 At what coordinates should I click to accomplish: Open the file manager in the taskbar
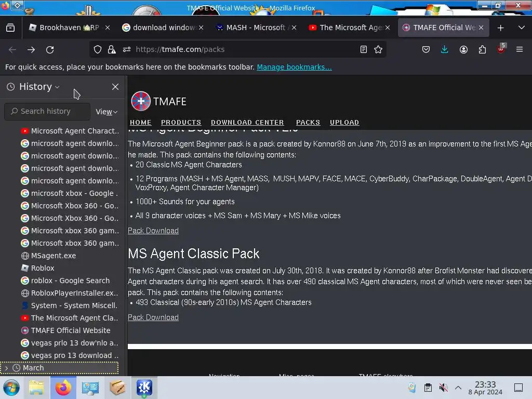coord(36,388)
